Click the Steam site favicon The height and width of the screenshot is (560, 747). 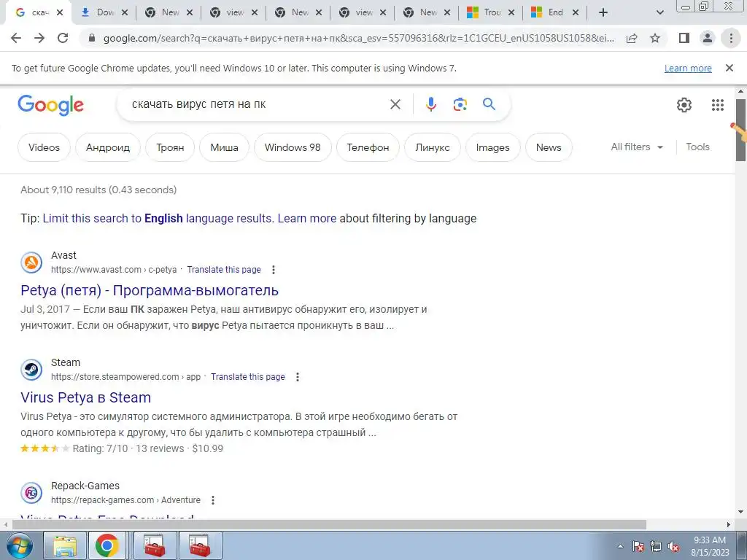point(31,370)
